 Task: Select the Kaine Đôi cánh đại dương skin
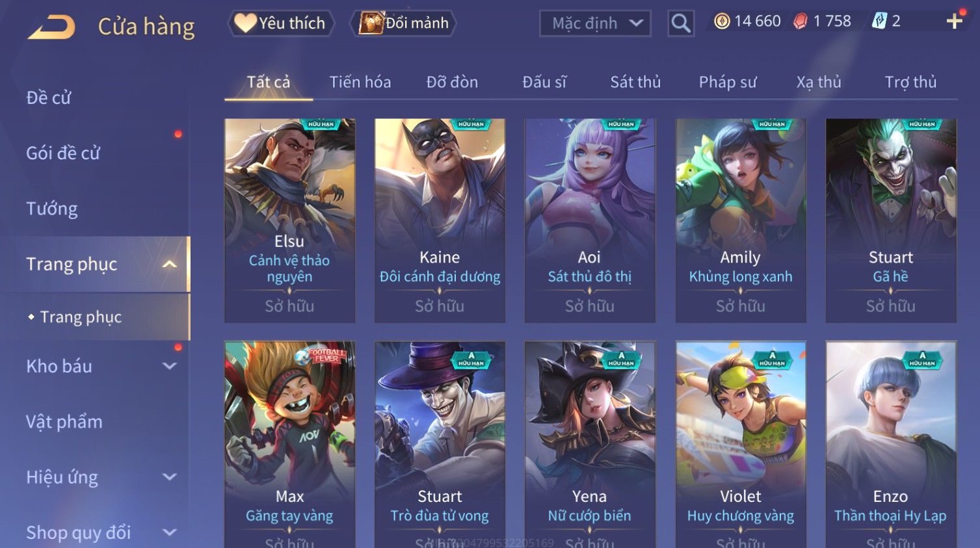click(440, 220)
